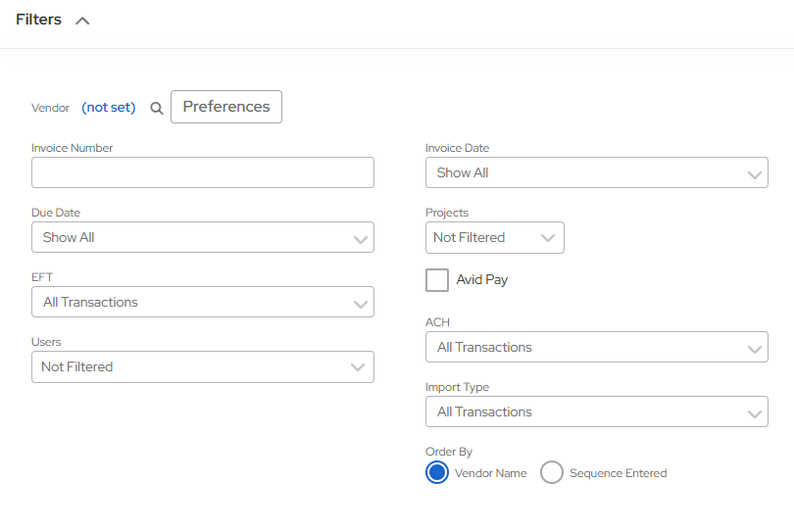Click the vendor search magnifier icon
Viewport: 794px width, 532px height.
click(156, 108)
